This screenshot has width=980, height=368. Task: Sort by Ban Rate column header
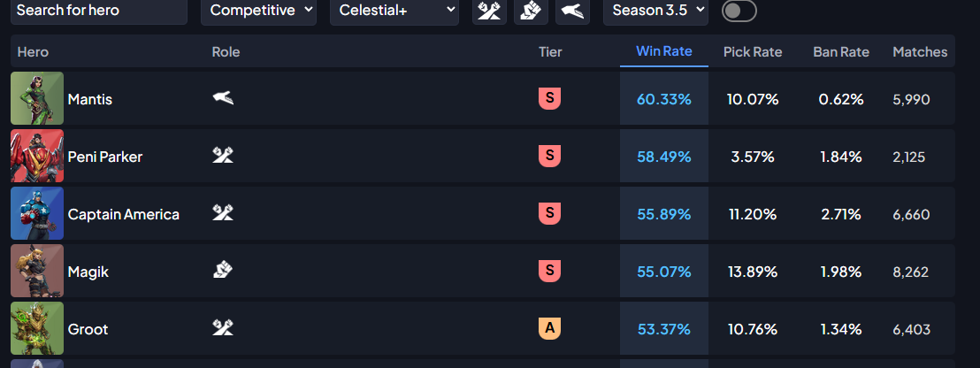[x=840, y=52]
